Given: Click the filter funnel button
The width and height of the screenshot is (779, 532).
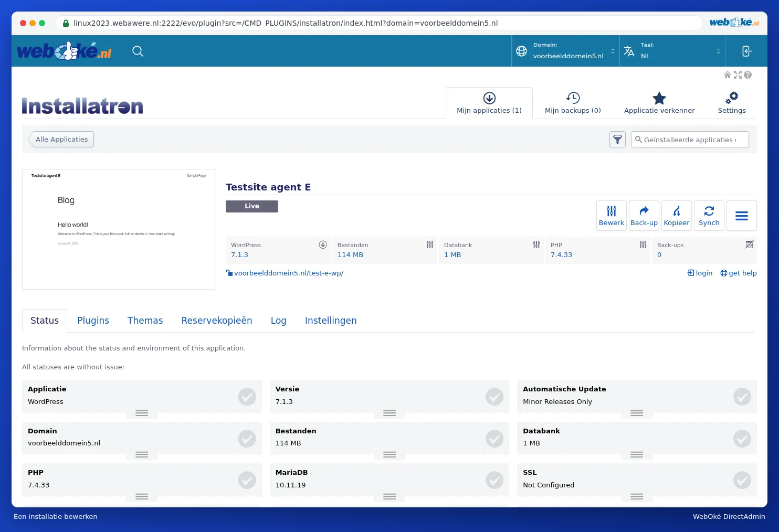Looking at the screenshot, I should [617, 140].
